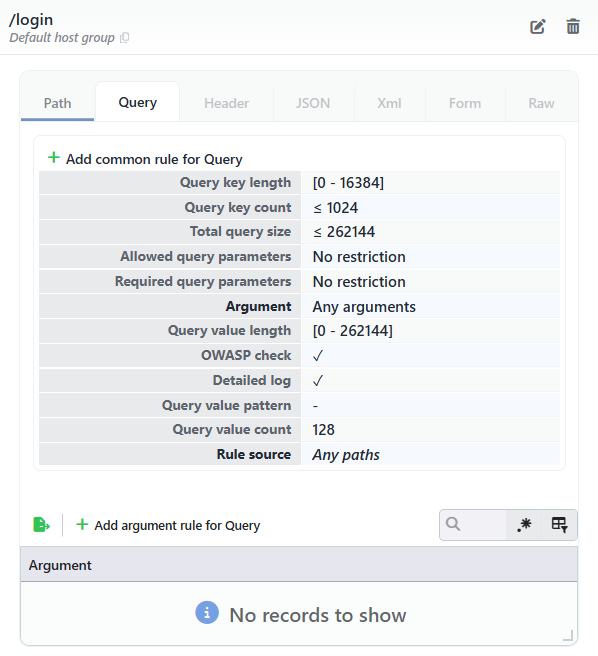Screen dimensions: 598x656
Task: Click the resize corner grip of table
Action: click(567, 636)
